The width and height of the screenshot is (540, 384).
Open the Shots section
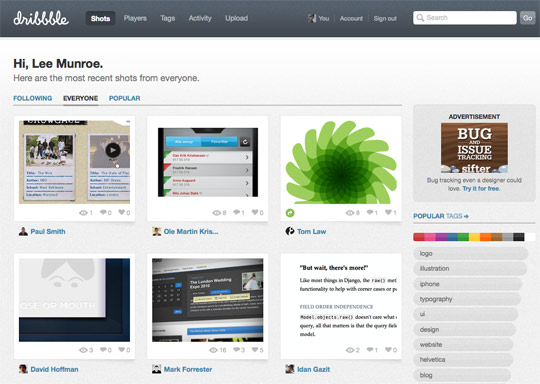pyautogui.click(x=100, y=19)
